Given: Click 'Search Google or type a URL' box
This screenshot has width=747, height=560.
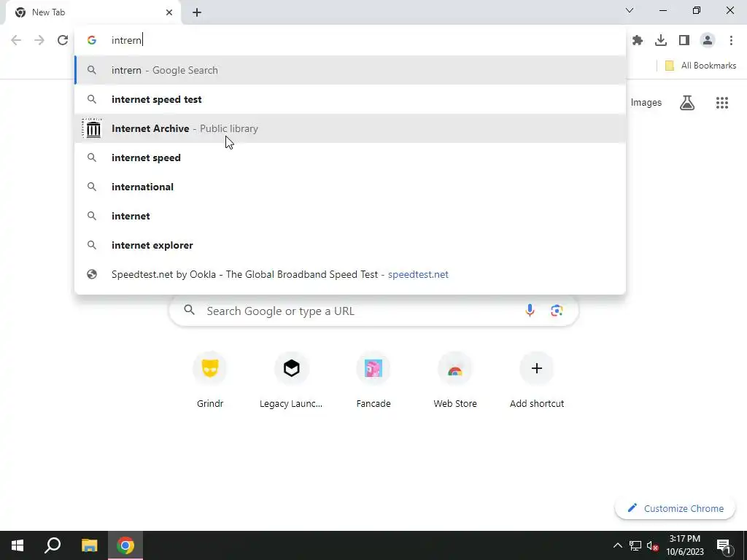Looking at the screenshot, I should point(374,311).
